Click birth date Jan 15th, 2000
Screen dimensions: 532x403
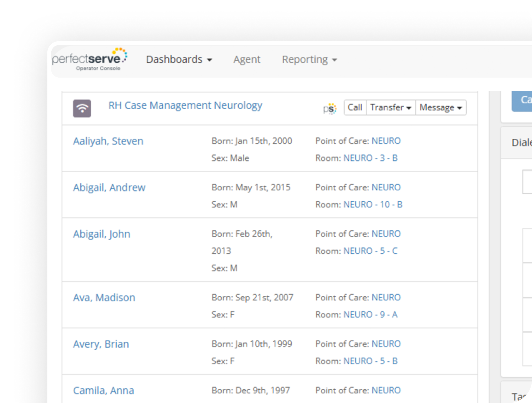(264, 141)
